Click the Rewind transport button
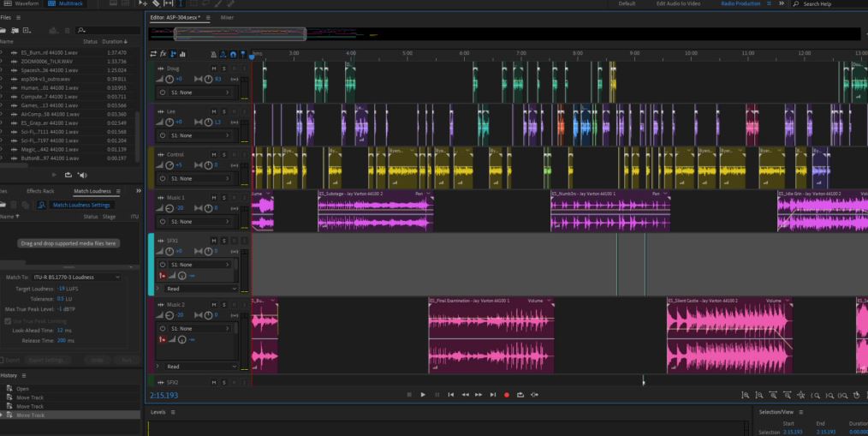This screenshot has height=436, width=868. tap(465, 395)
